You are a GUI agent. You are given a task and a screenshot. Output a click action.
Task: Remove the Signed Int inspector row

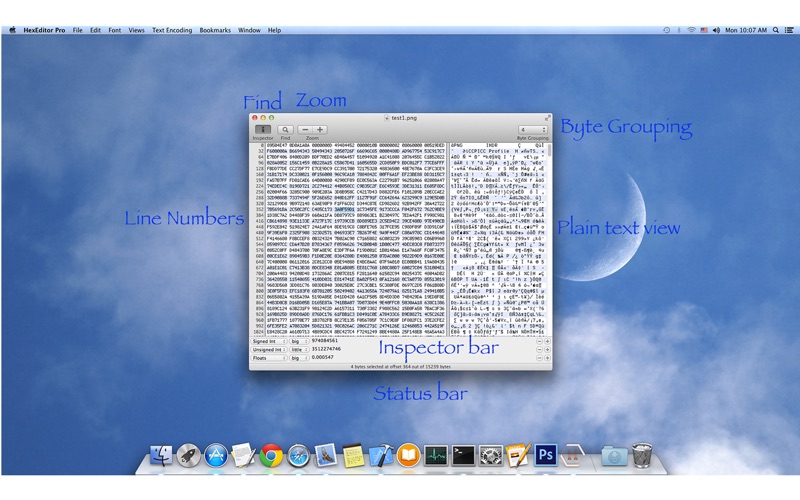(x=539, y=341)
